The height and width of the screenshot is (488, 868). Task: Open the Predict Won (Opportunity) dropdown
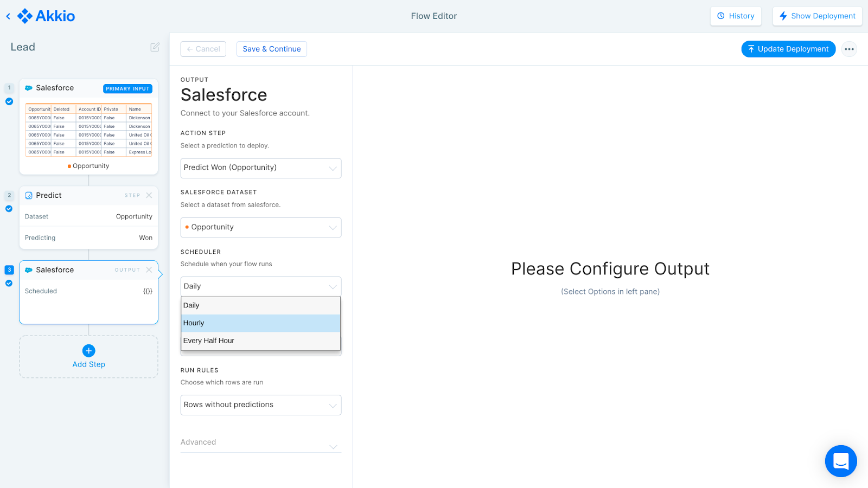pyautogui.click(x=261, y=168)
